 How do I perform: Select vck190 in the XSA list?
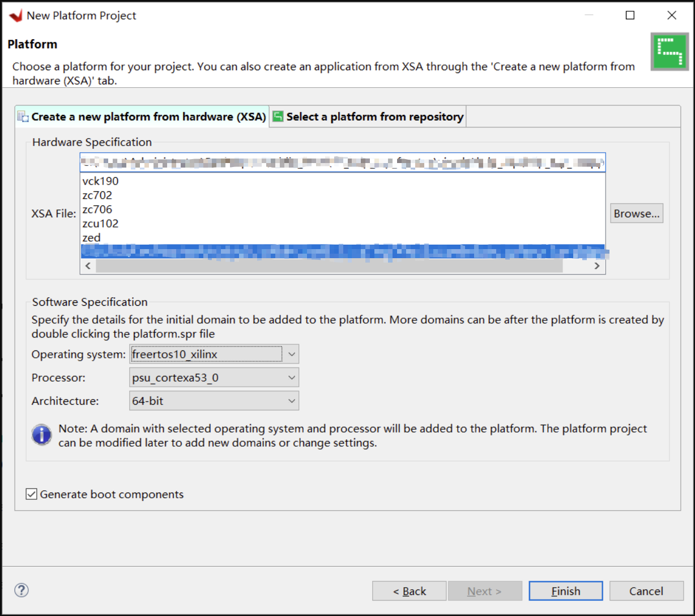coord(343,181)
